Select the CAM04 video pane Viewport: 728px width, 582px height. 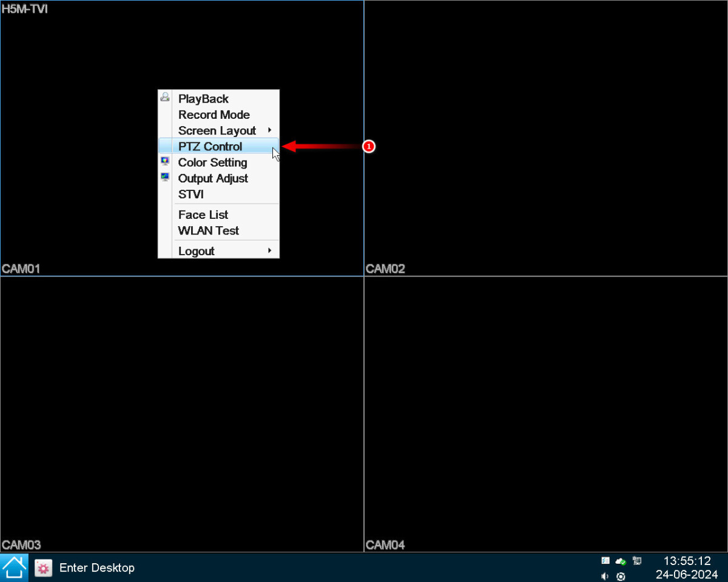click(x=546, y=415)
